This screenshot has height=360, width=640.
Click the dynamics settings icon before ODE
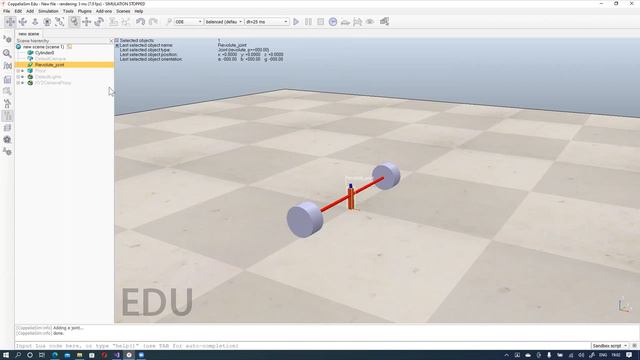pos(169,22)
